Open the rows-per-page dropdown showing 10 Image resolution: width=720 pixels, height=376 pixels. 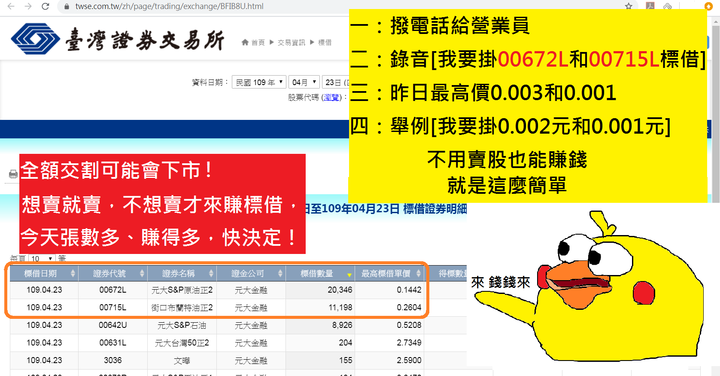[41, 258]
